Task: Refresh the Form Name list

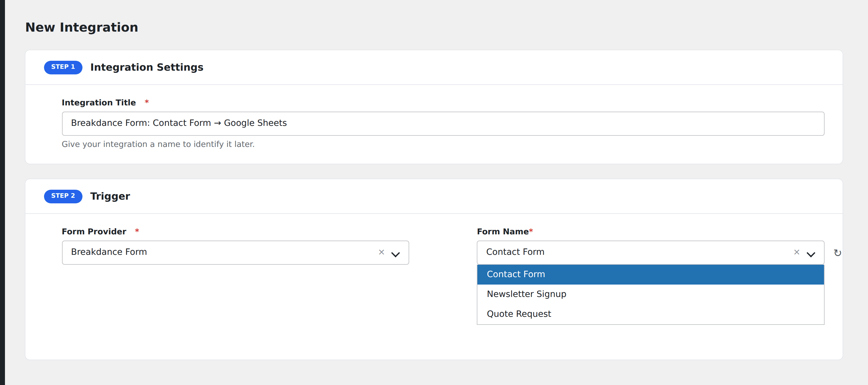Action: [837, 253]
